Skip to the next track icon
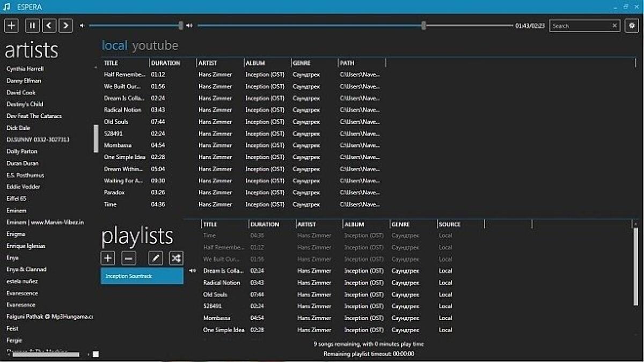Screen dimensions: 644x362 pos(64,25)
